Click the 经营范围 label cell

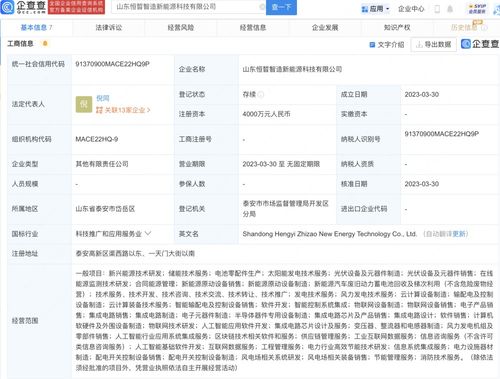pos(39,321)
